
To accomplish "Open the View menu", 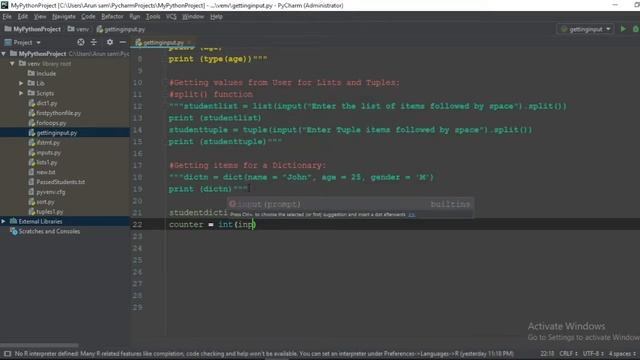I will (x=40, y=17).
